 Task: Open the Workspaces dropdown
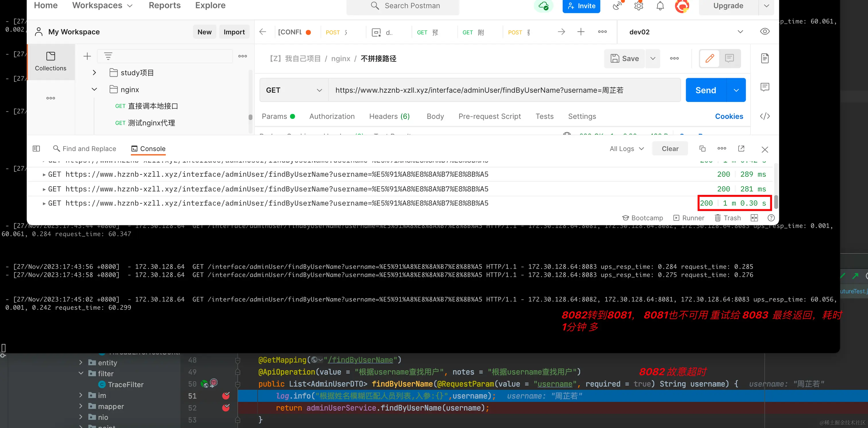pyautogui.click(x=102, y=5)
